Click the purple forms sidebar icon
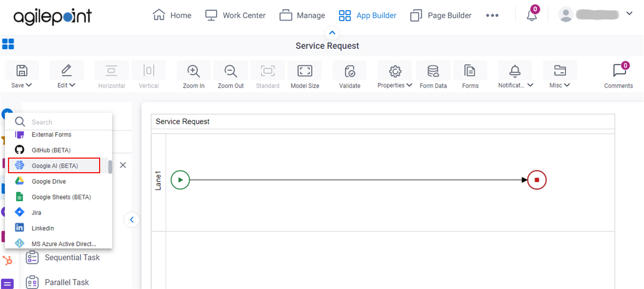 coord(8,283)
